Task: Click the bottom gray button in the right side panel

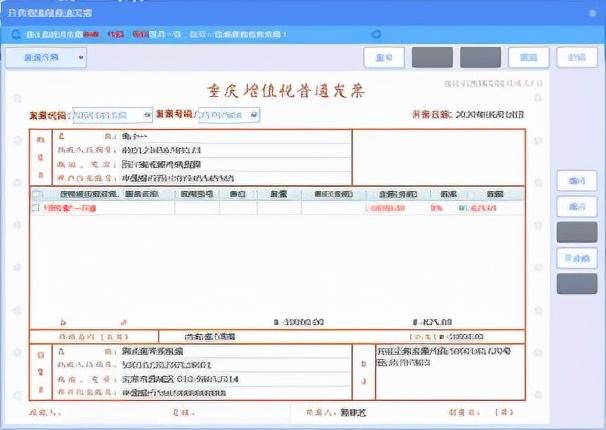Action: 576,284
